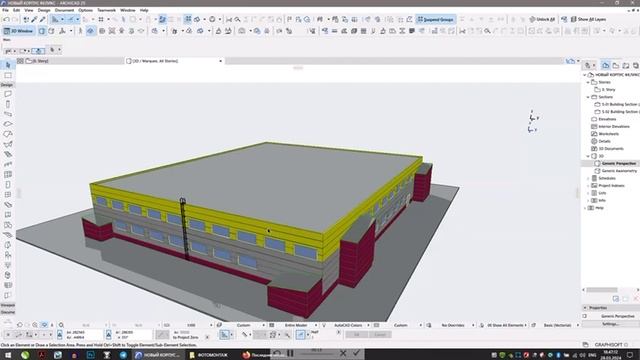This screenshot has height=360, width=640.
Task: Open the No Overrides dropdown
Action: point(453,325)
